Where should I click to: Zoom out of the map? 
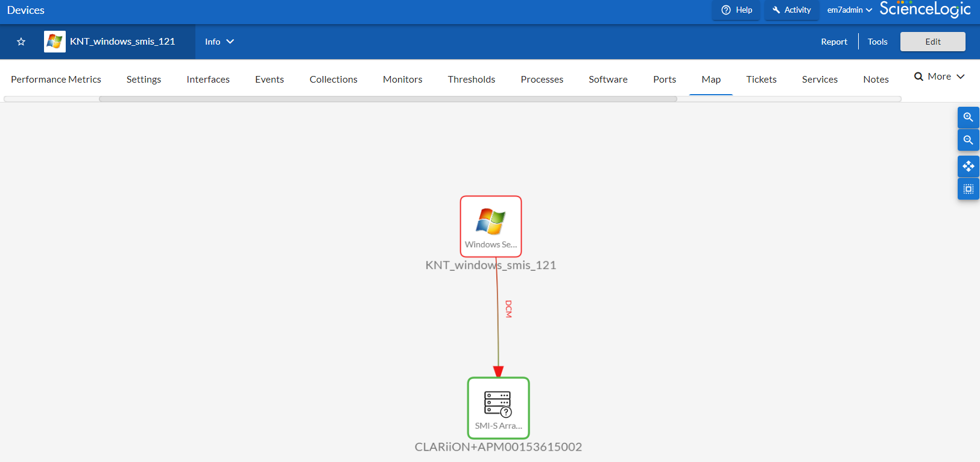[968, 140]
